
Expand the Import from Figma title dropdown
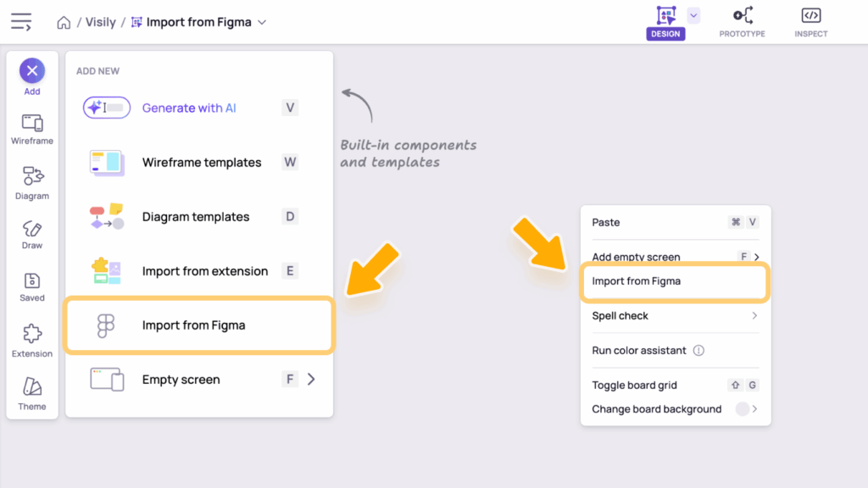[262, 23]
